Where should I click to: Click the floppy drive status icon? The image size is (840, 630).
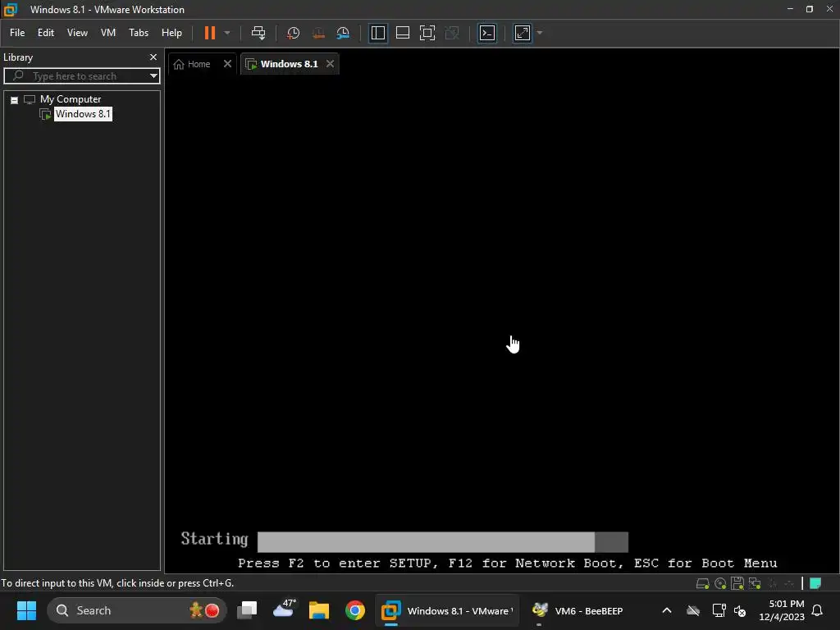[x=737, y=583]
